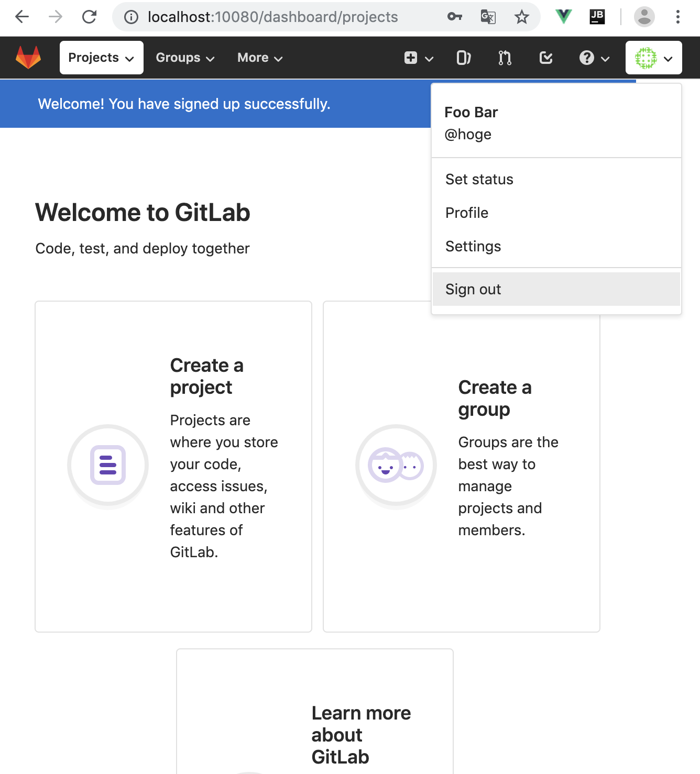Expand the chevron beside the plus icon
This screenshot has width=700, height=774.
[x=429, y=59]
